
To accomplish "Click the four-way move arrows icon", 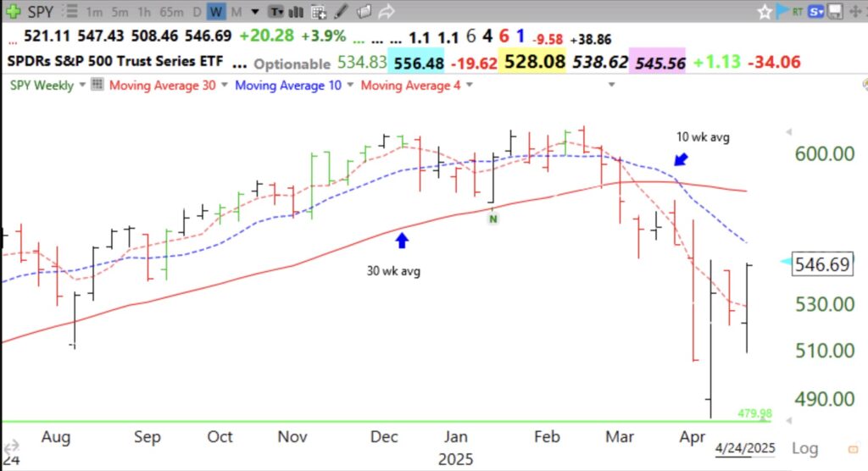I will click(x=855, y=11).
